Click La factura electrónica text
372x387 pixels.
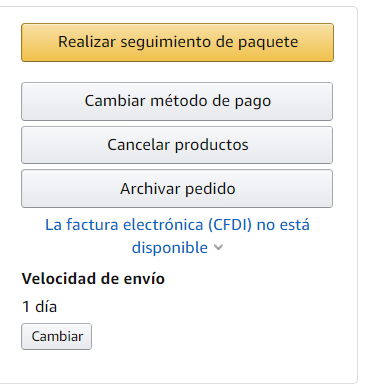124,225
